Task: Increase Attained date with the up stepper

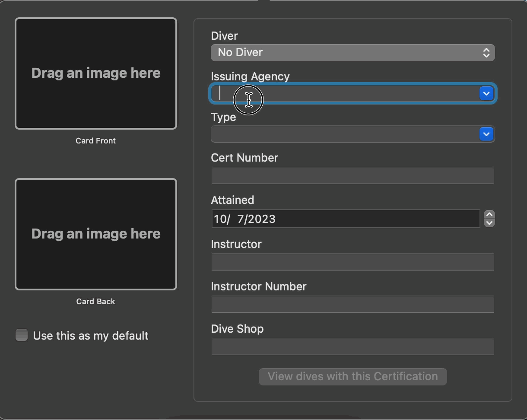Action: point(489,215)
